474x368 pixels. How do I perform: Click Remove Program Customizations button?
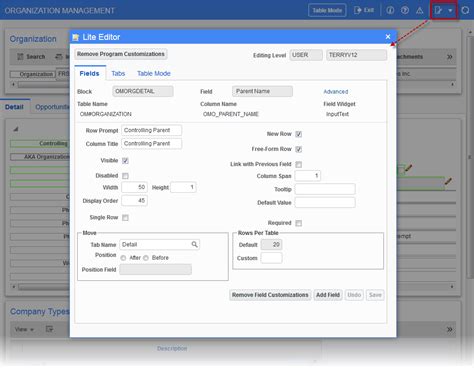click(x=121, y=54)
